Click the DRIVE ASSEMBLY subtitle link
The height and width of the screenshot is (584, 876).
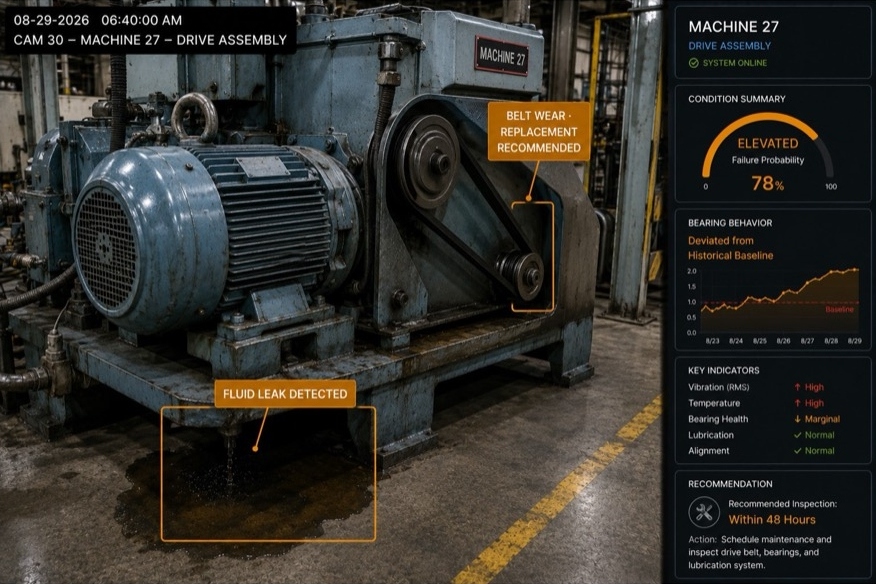click(x=729, y=46)
